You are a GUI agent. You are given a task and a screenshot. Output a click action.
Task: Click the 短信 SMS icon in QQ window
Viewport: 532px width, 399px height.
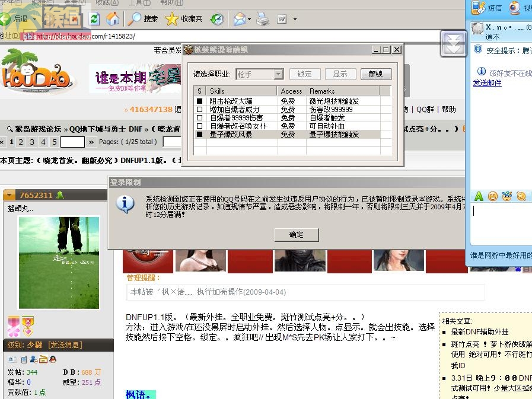[478, 8]
